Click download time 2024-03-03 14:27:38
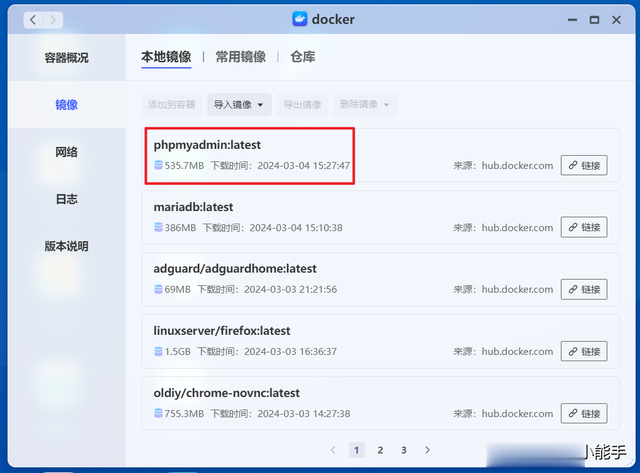 [x=304, y=413]
